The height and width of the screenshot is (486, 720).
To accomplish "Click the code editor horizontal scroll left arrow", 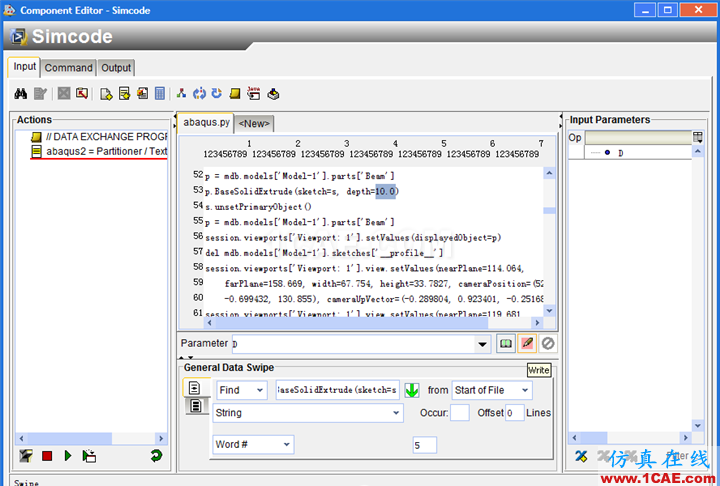I will pyautogui.click(x=209, y=323).
